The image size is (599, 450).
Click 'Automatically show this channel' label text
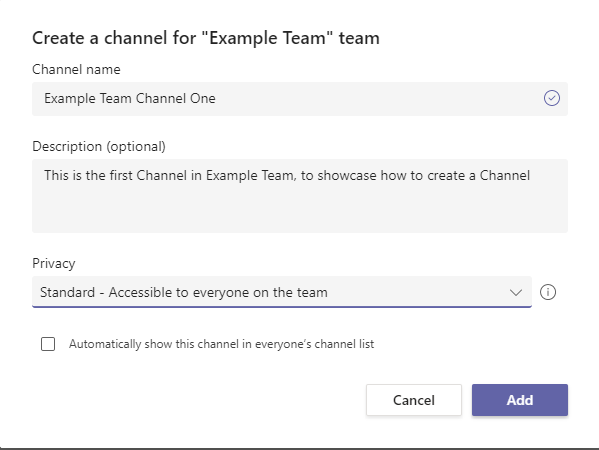click(222, 344)
